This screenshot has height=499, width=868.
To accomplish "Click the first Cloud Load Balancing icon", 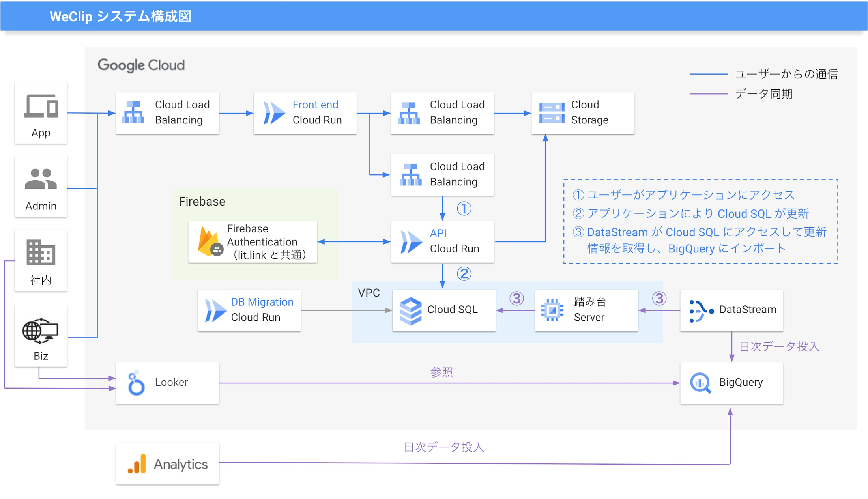I will pyautogui.click(x=133, y=112).
